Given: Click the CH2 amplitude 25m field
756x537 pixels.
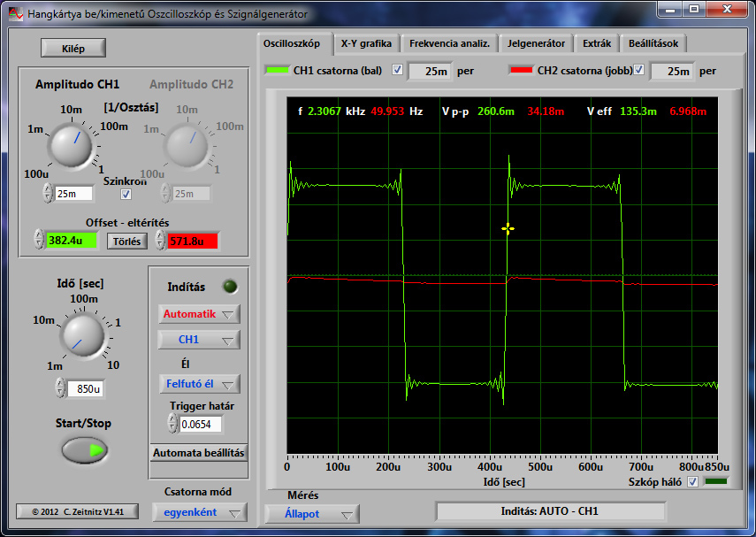Looking at the screenshot, I should (191, 194).
